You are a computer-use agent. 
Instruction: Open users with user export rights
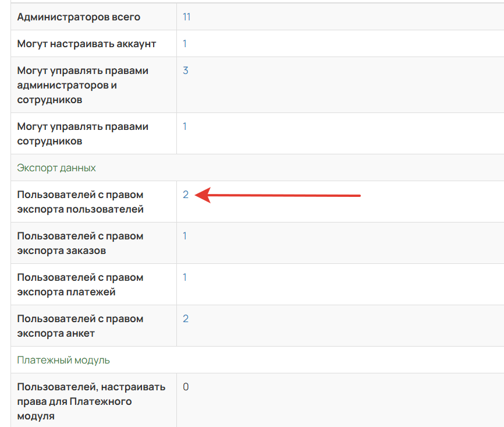pyautogui.click(x=185, y=195)
